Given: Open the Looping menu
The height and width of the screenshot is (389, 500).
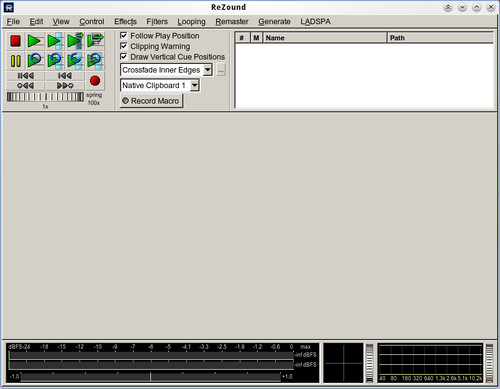Looking at the screenshot, I should tap(191, 22).
